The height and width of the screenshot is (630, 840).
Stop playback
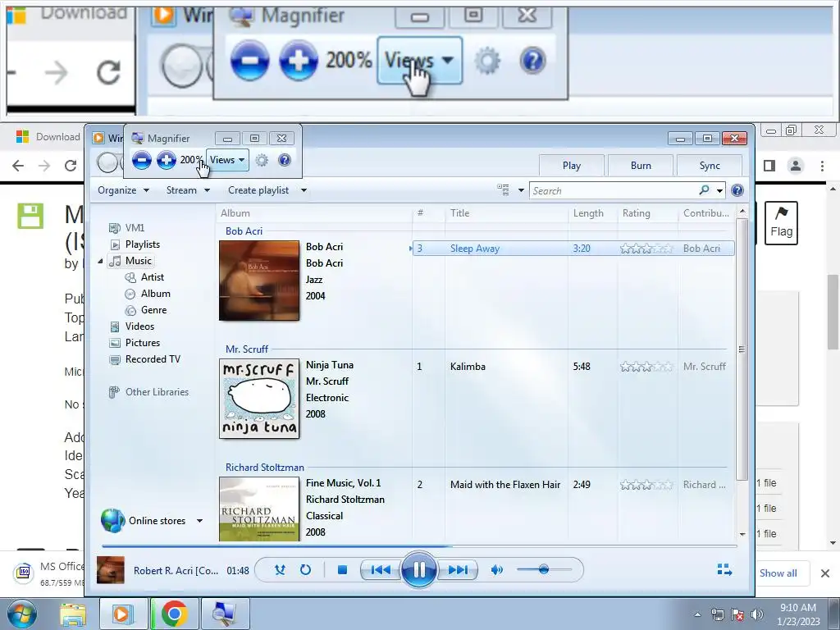coord(342,570)
